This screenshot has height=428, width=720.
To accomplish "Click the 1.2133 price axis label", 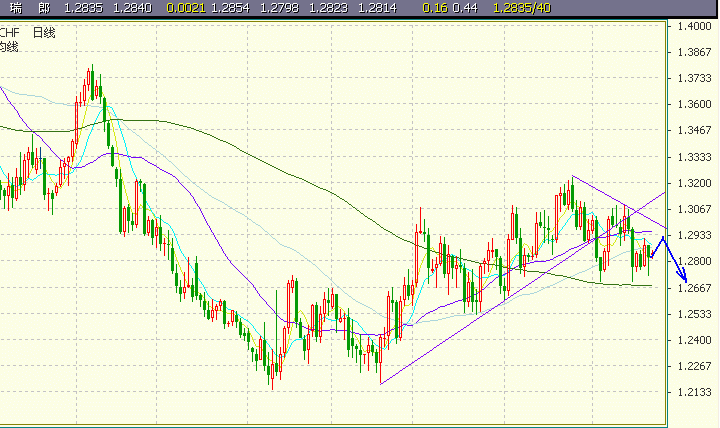I will (x=694, y=392).
